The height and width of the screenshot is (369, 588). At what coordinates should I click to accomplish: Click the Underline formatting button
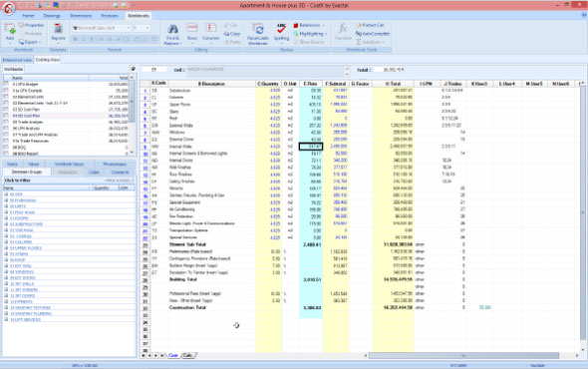[x=92, y=40]
